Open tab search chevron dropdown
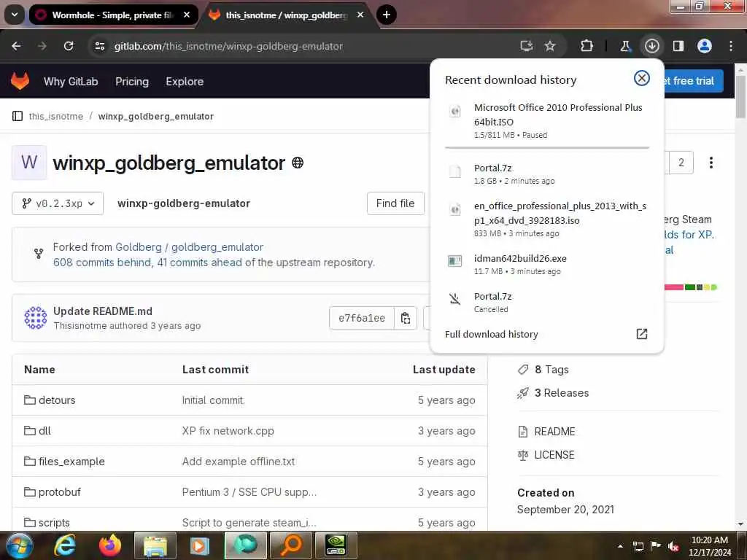The height and width of the screenshot is (560, 747). pos(15,15)
